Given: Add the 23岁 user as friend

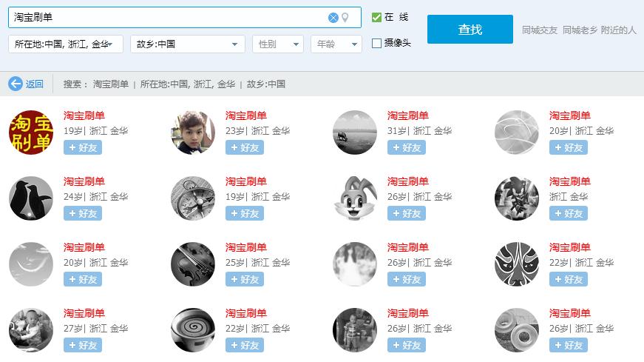Looking at the screenshot, I should tap(245, 147).
